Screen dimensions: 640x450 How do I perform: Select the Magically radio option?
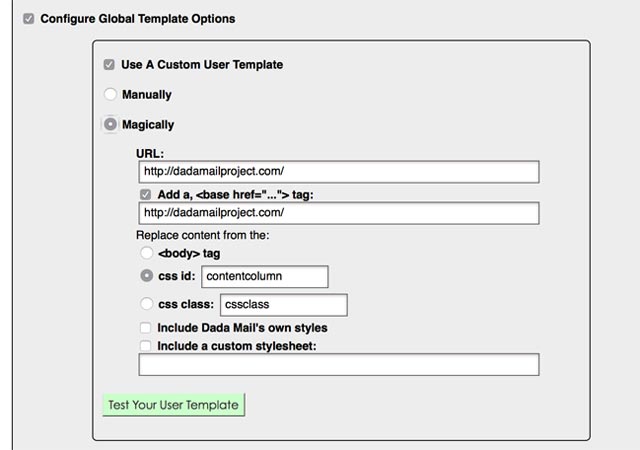(x=110, y=124)
